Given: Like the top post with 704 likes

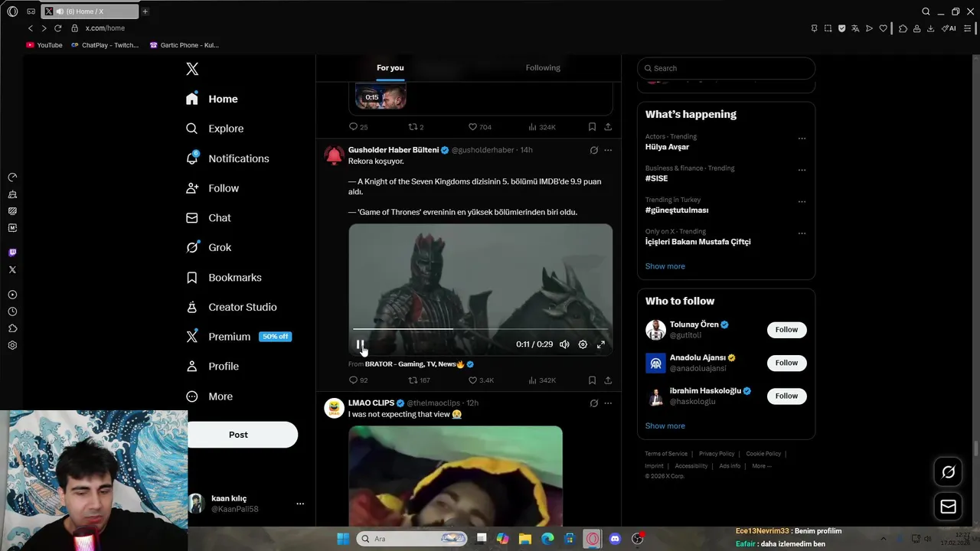Looking at the screenshot, I should point(480,127).
